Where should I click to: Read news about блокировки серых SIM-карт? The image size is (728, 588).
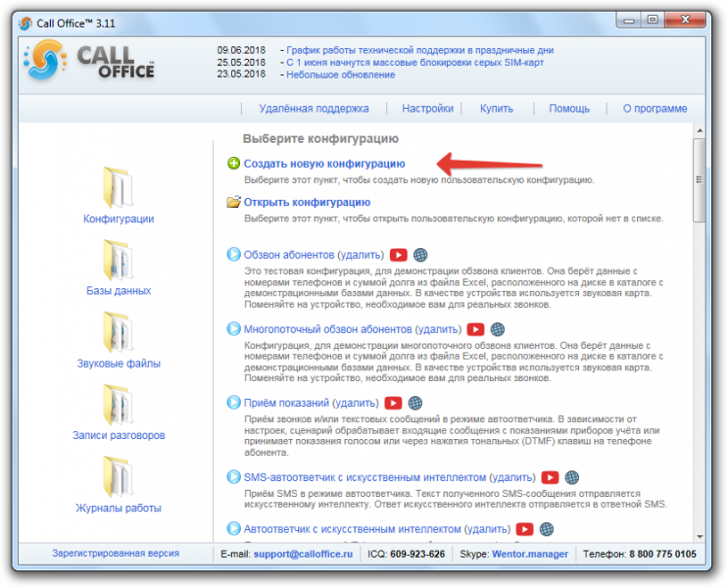[414, 63]
